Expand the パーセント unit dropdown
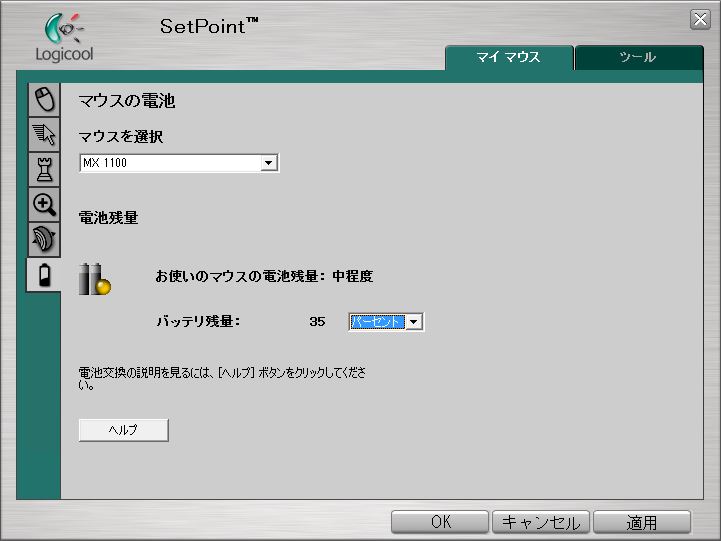Screen dimensions: 721x541 386,322
